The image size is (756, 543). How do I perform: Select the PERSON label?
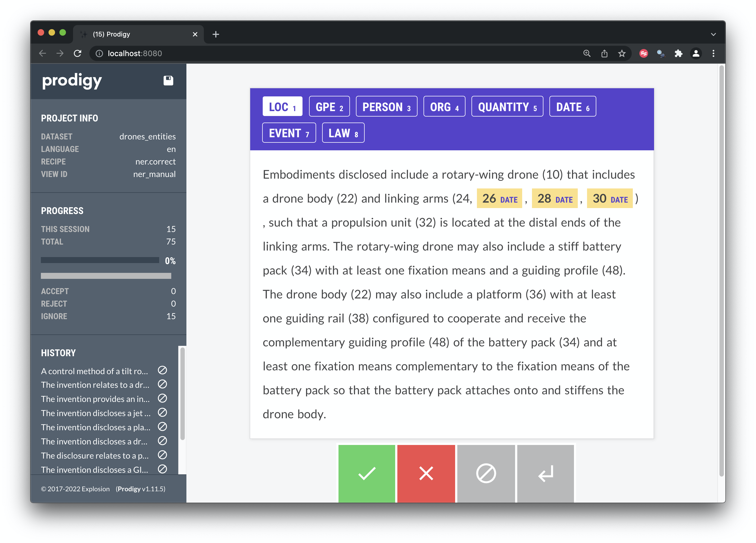(x=386, y=106)
